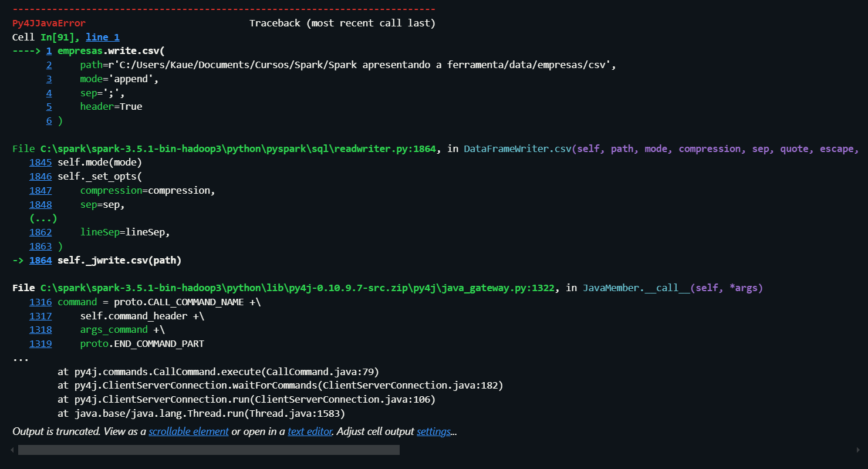This screenshot has width=868, height=469.
Task: Click the scrollbar left arrow
Action: point(12,450)
